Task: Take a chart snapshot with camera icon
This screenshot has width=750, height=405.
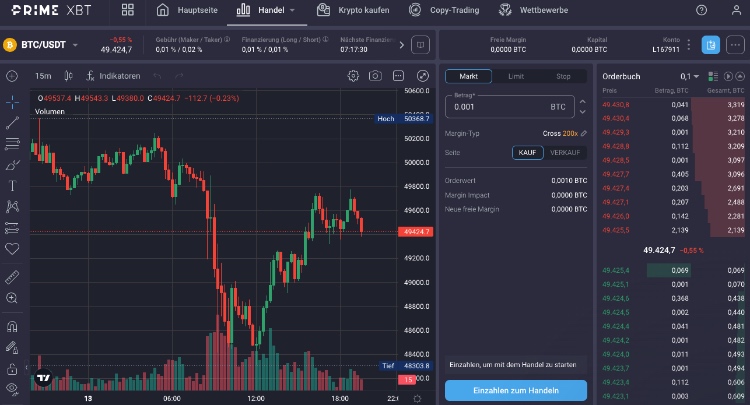Action: 375,76
